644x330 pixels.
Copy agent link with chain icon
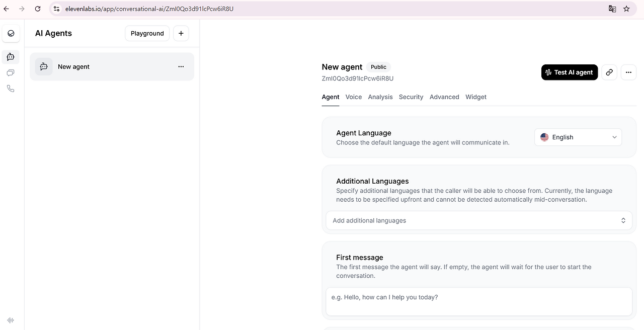609,72
